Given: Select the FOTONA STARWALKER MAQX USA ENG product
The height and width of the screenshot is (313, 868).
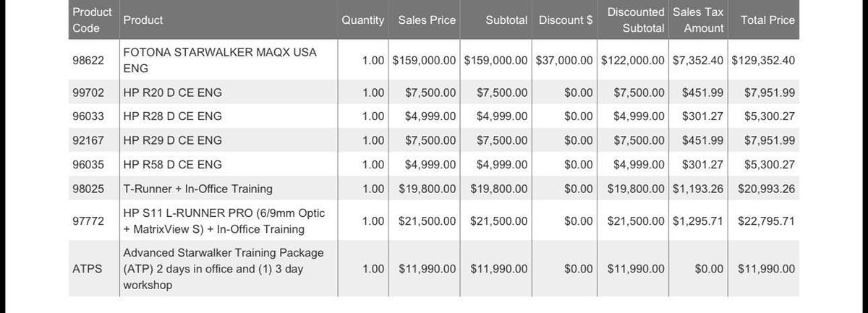Looking at the screenshot, I should (220, 61).
